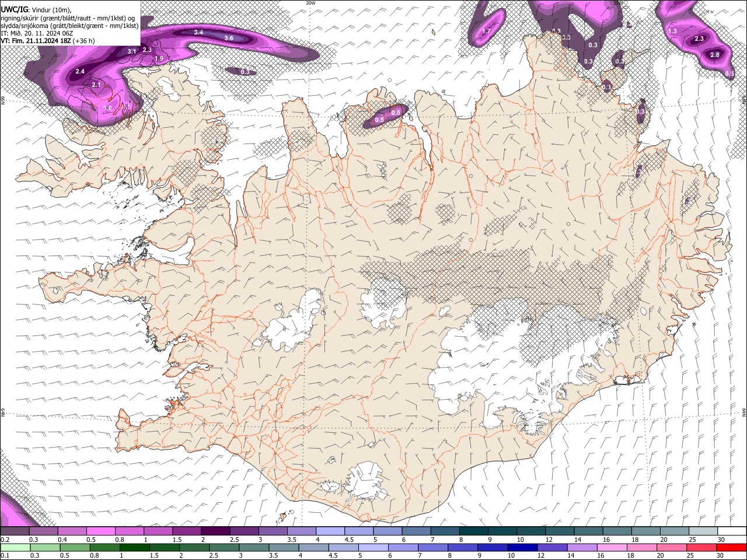
Task: Click the 1.7 precipitation value label
Action: coord(486,31)
